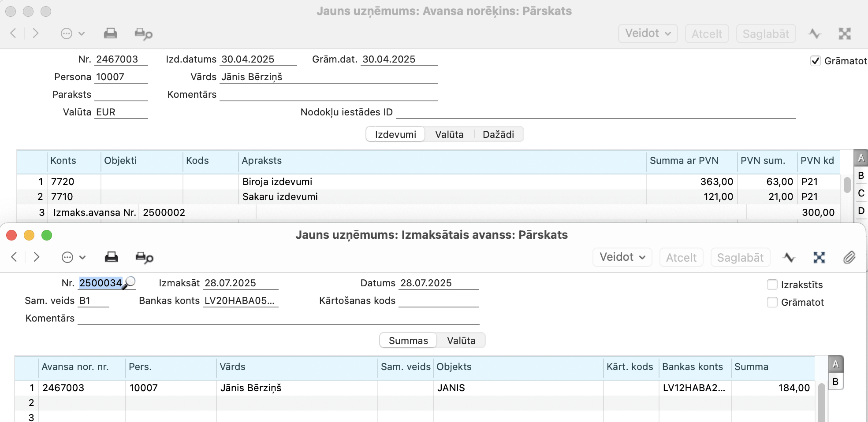Screen dimensions: 868x422
Task: Click Saglabāt button in Avansa norēķins window
Action: coord(766,33)
